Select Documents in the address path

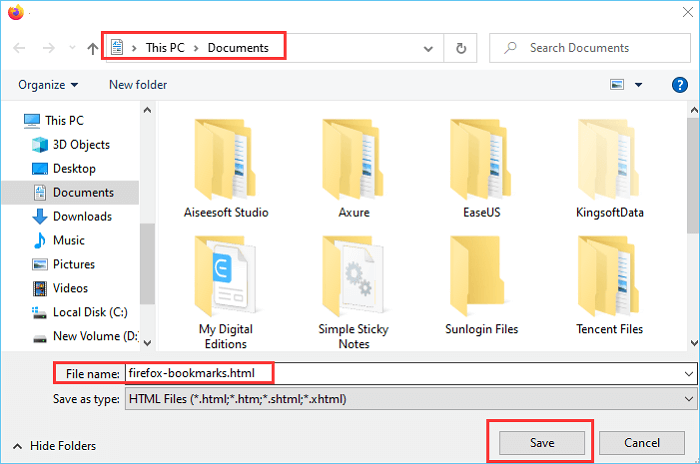(x=238, y=48)
